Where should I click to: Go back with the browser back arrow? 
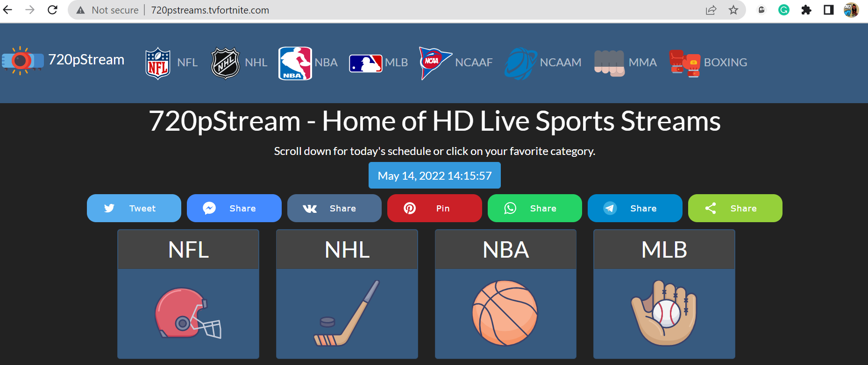coord(8,10)
